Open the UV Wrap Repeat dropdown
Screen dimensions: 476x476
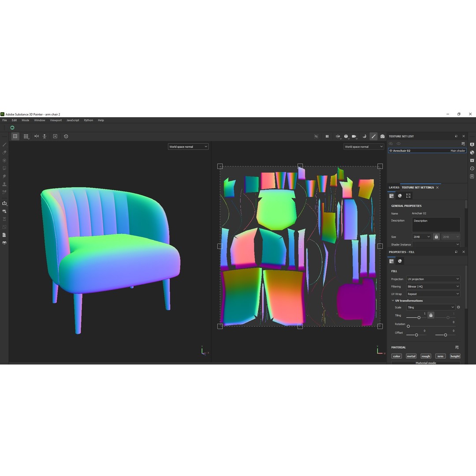pyautogui.click(x=433, y=294)
